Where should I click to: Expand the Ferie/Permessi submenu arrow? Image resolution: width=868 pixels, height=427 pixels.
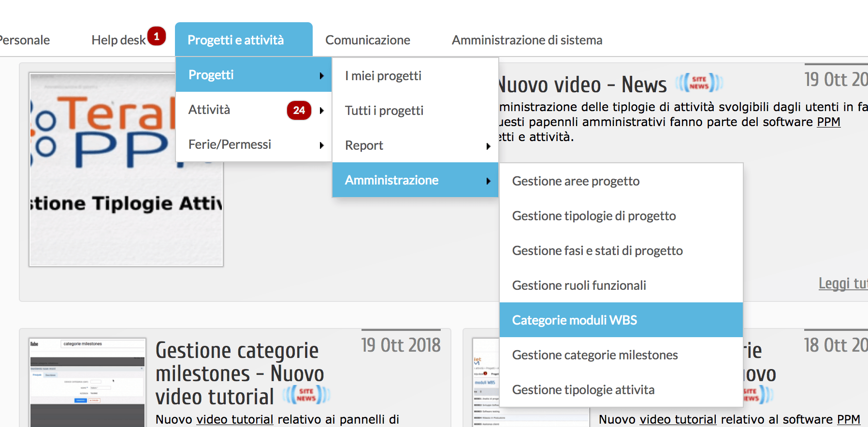click(x=321, y=145)
